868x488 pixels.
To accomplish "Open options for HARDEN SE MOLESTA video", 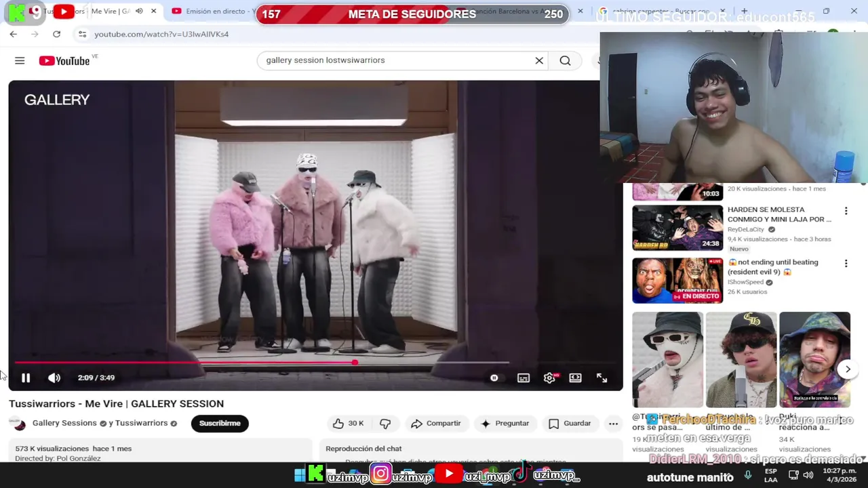I will [846, 211].
